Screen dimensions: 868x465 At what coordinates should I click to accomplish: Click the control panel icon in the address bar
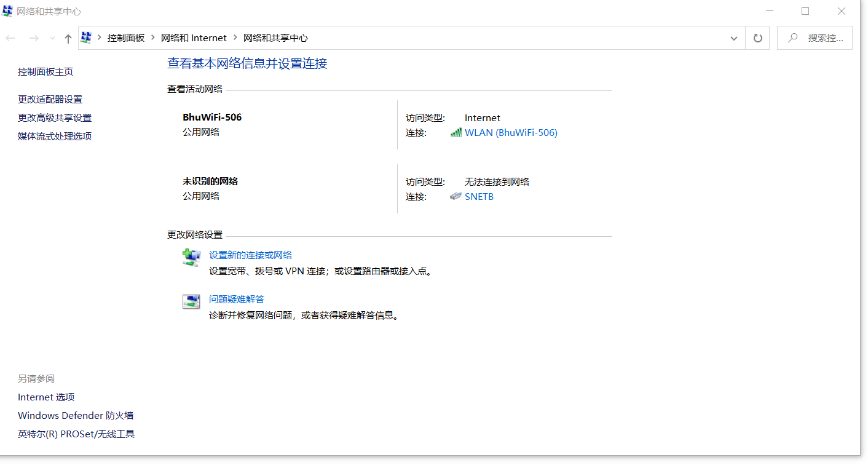coord(87,38)
